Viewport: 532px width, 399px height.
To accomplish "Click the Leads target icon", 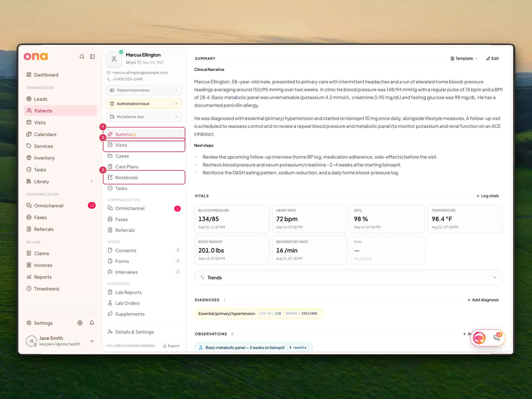I will point(29,99).
